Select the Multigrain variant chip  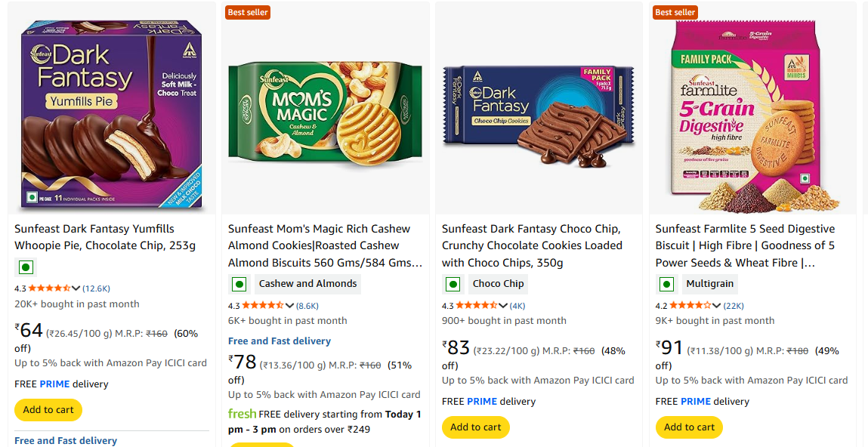click(x=710, y=284)
